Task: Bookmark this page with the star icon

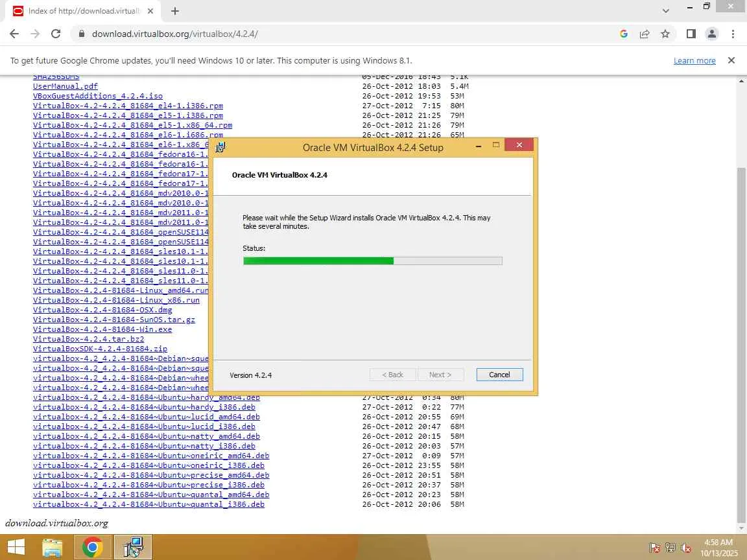Action: (x=665, y=34)
